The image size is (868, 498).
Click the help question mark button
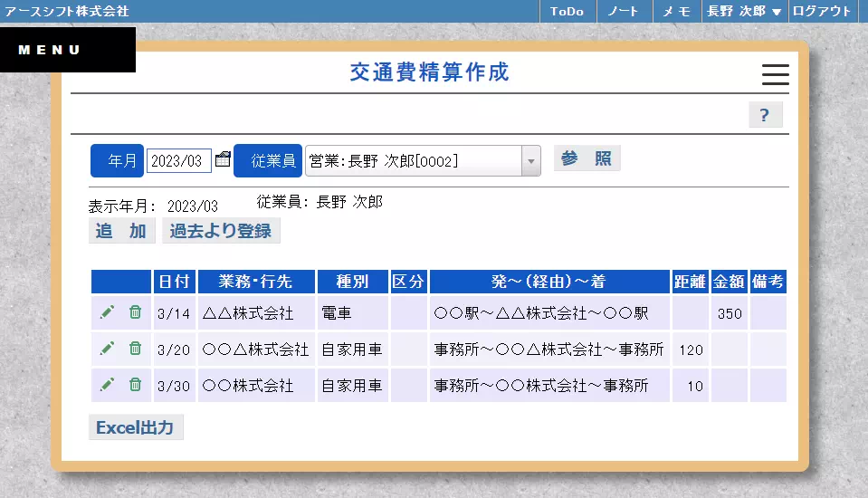click(766, 115)
